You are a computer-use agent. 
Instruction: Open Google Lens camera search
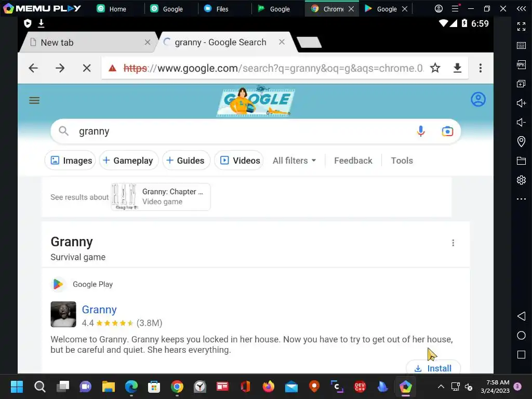click(x=447, y=131)
